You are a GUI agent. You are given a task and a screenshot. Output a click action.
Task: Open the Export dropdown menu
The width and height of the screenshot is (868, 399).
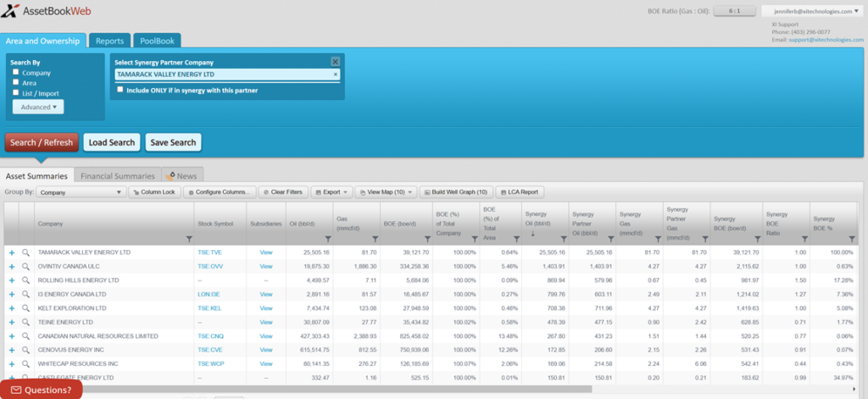coord(331,192)
